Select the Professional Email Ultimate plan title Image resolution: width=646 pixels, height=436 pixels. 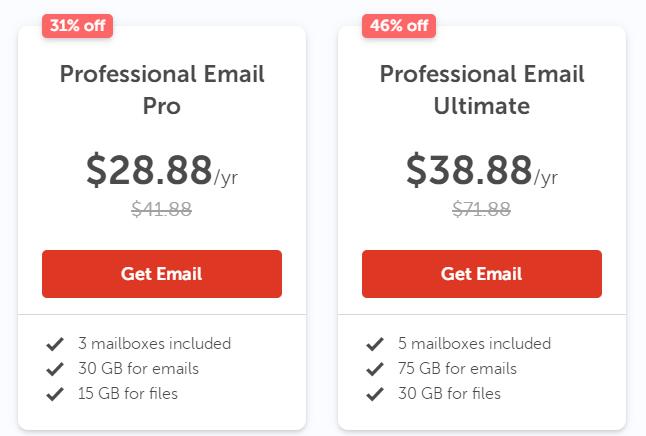[481, 90]
